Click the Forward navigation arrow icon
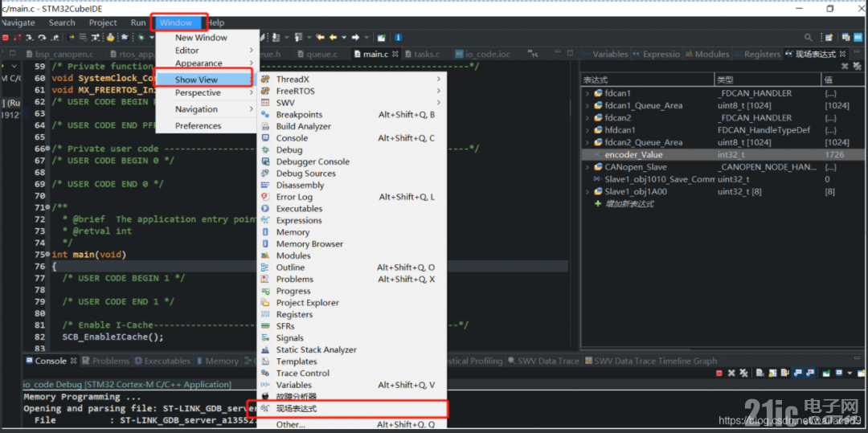Image resolution: width=868 pixels, height=433 pixels. [356, 38]
